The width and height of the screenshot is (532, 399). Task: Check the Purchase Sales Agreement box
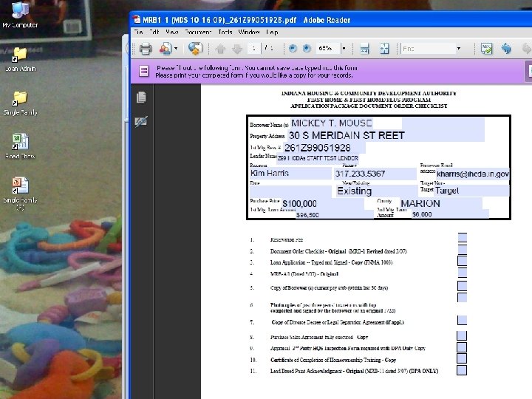[x=462, y=335]
